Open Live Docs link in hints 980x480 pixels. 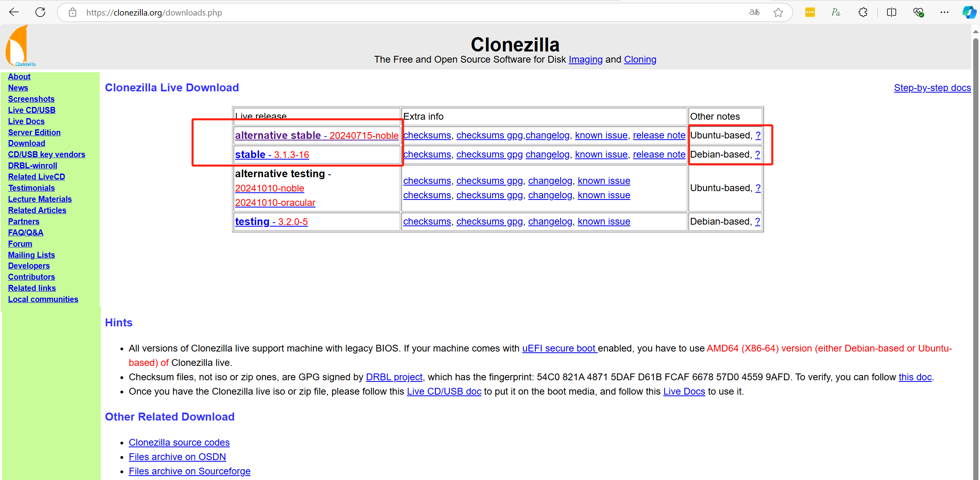click(684, 391)
